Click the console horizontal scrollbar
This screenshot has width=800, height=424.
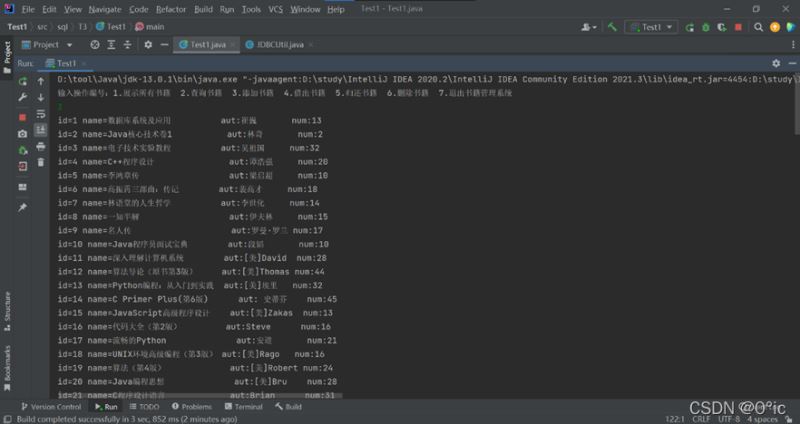200,395
